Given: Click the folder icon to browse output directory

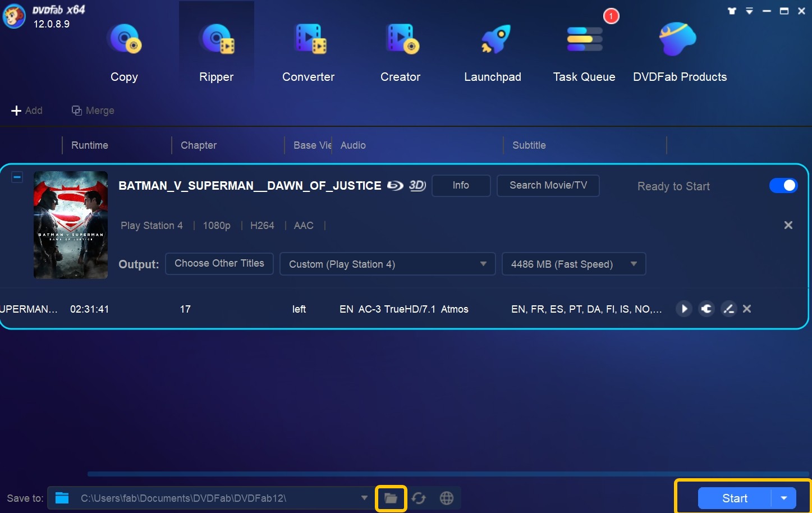Looking at the screenshot, I should click(x=391, y=498).
